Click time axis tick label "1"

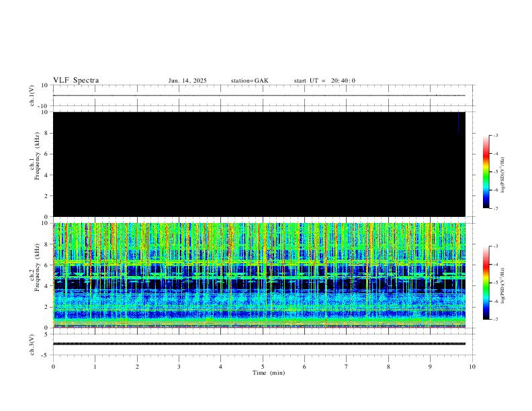click(95, 367)
